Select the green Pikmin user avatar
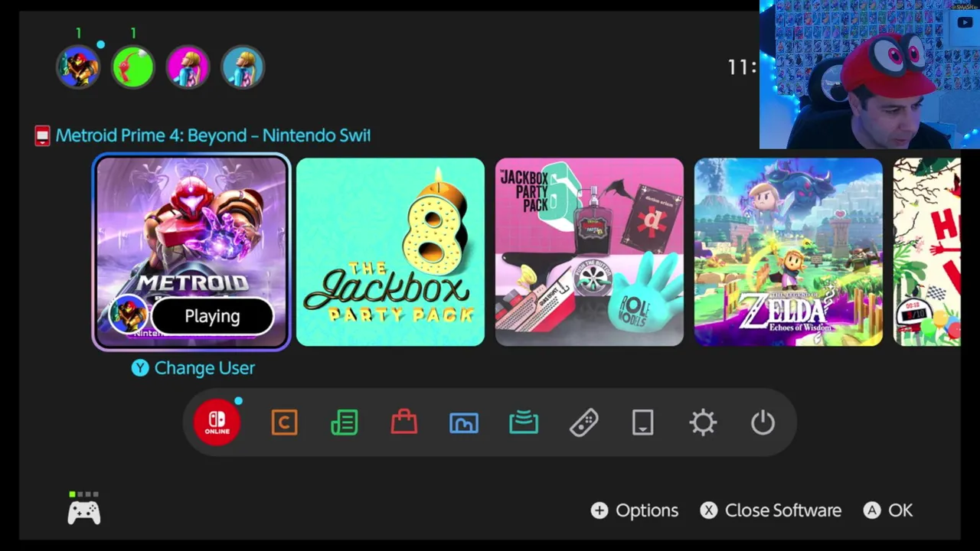 coord(133,67)
